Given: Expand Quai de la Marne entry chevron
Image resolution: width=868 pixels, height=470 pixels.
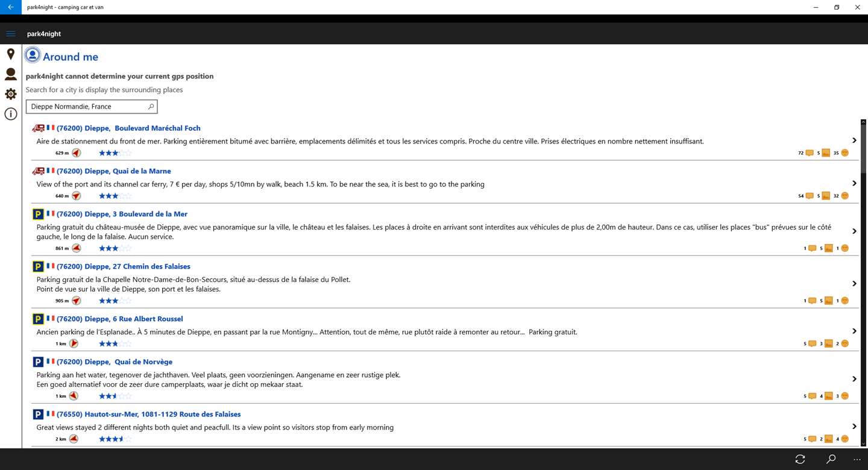Looking at the screenshot, I should coord(854,183).
